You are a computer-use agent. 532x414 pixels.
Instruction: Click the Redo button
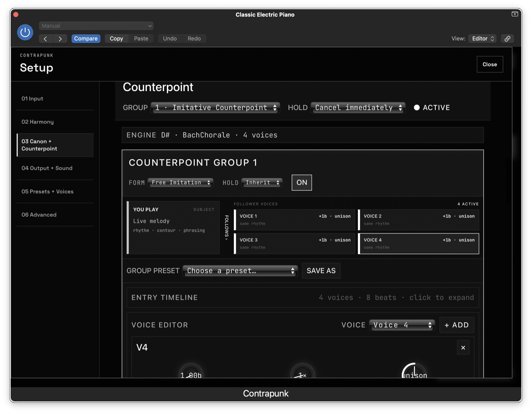pyautogui.click(x=194, y=39)
